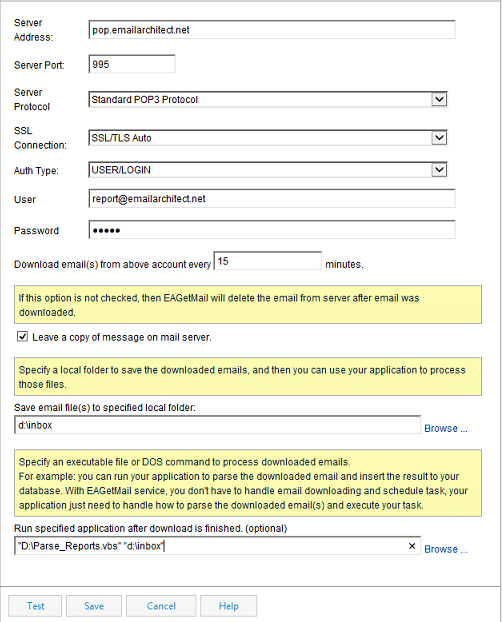Click the Password input field
This screenshot has width=503, height=622.
coord(272,230)
